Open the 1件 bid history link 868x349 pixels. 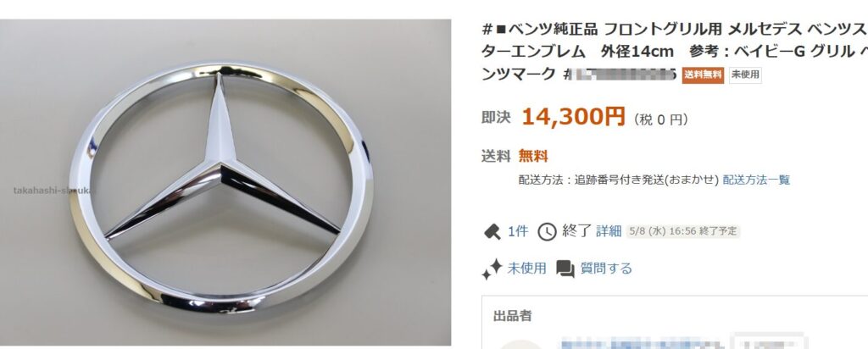518,231
